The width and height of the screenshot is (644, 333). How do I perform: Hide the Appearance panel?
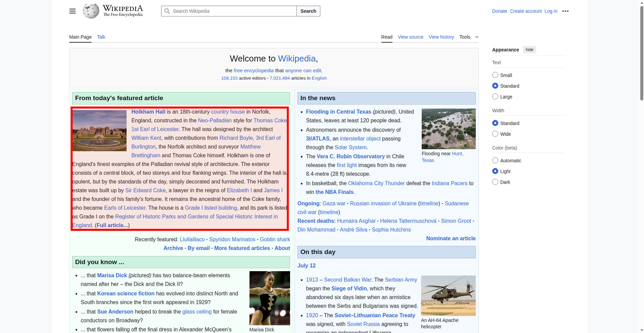tap(529, 50)
